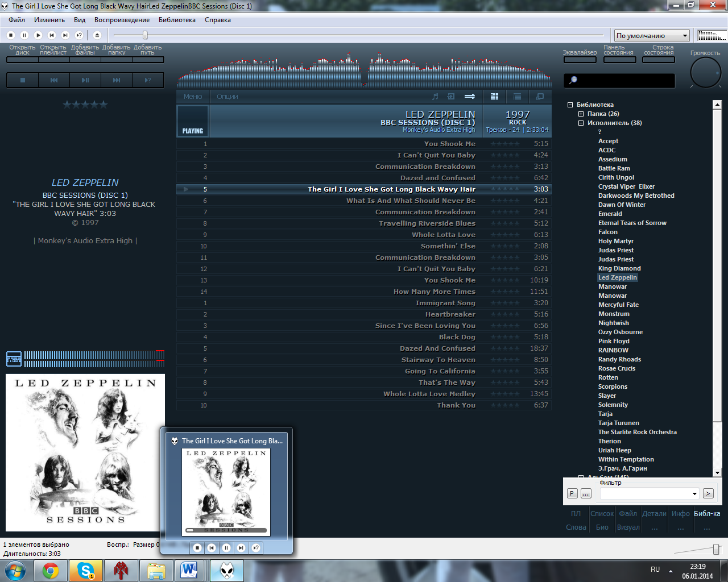The image size is (728, 582).
Task: Switch to the Детали tab
Action: [x=654, y=513]
